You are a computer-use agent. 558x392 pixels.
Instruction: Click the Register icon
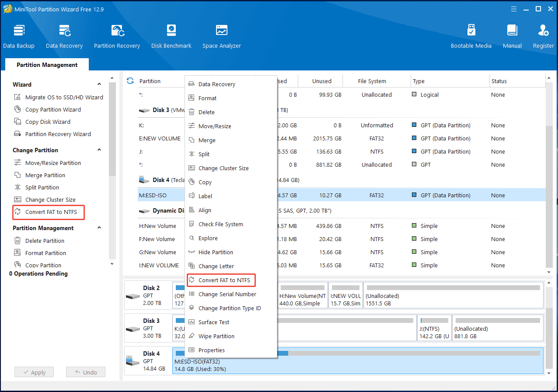click(x=544, y=37)
